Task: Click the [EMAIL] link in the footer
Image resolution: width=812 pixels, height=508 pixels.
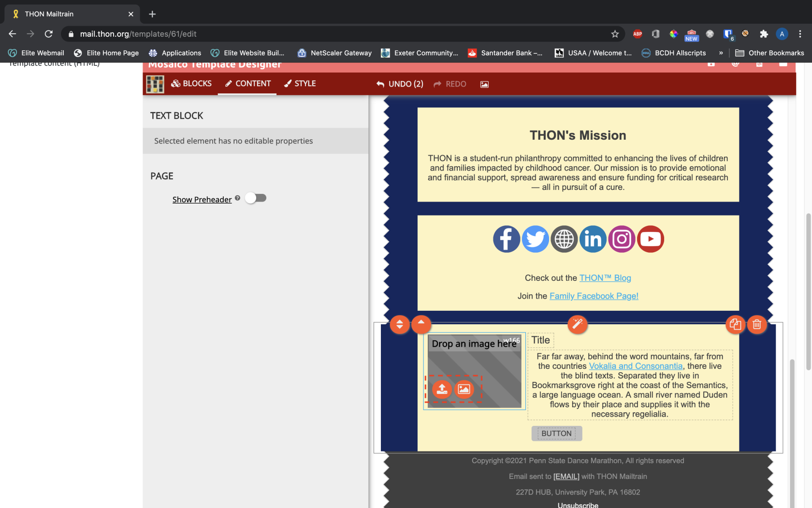Action: pyautogui.click(x=566, y=477)
